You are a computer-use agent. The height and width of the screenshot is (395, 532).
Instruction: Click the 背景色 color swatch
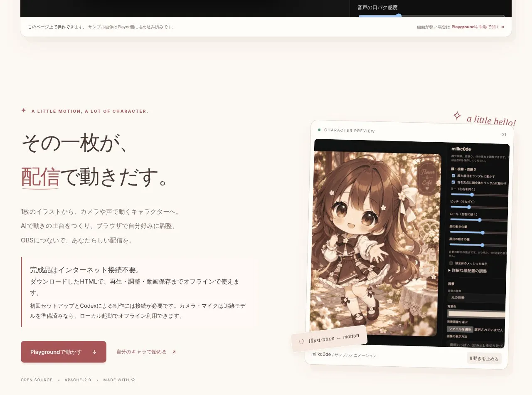pos(476,314)
